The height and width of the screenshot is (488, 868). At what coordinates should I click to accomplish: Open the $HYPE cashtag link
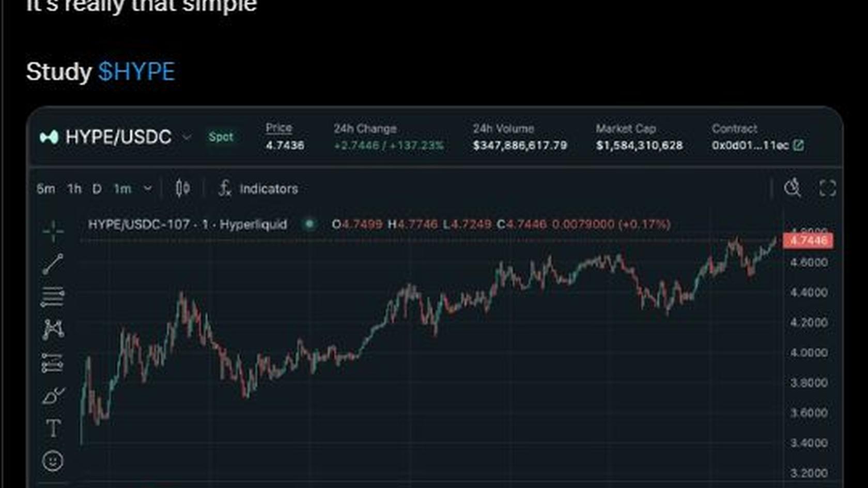click(x=136, y=71)
